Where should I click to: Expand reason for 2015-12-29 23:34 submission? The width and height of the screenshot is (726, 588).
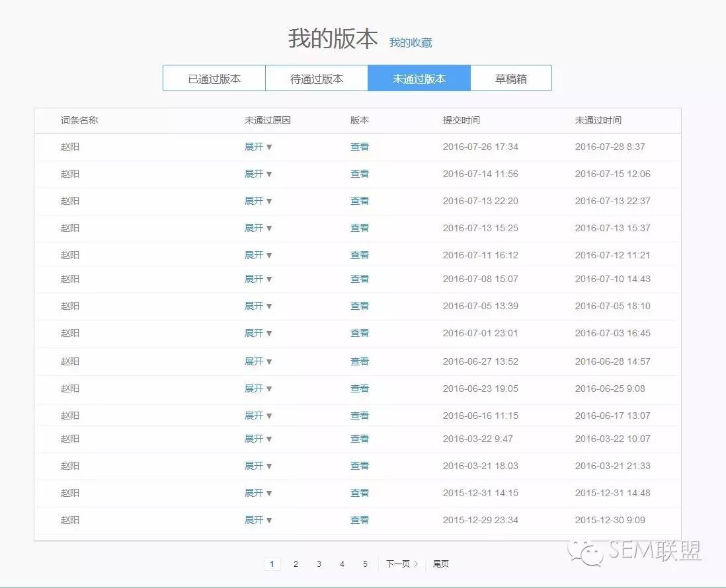point(258,520)
